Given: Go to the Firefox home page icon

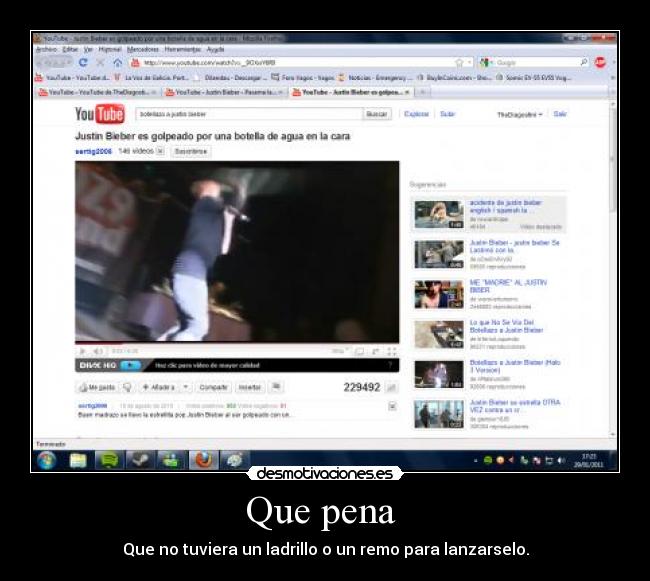Looking at the screenshot, I should pyautogui.click(x=118, y=63).
